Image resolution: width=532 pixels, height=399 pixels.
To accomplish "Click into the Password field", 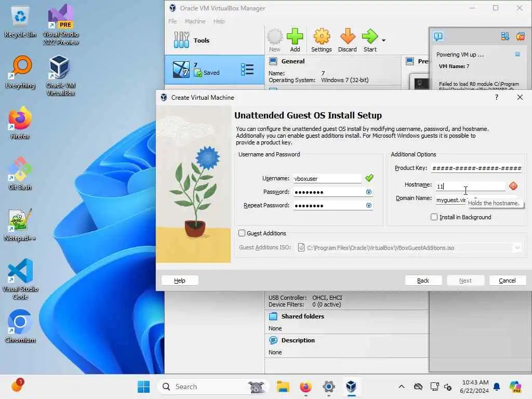I will coord(329,192).
